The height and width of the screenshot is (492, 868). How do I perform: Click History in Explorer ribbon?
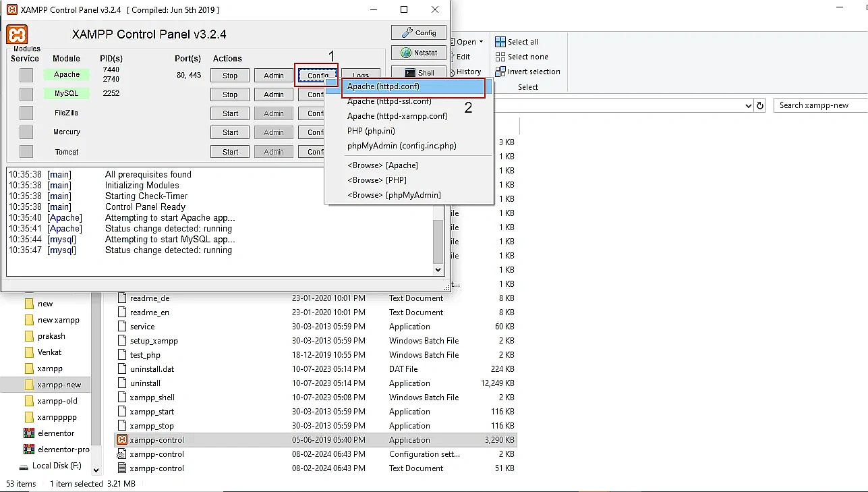tap(468, 72)
